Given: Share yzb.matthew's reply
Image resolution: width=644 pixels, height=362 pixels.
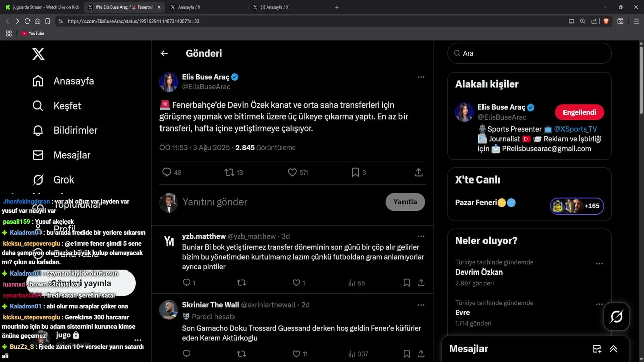Looking at the screenshot, I should tap(421, 283).
